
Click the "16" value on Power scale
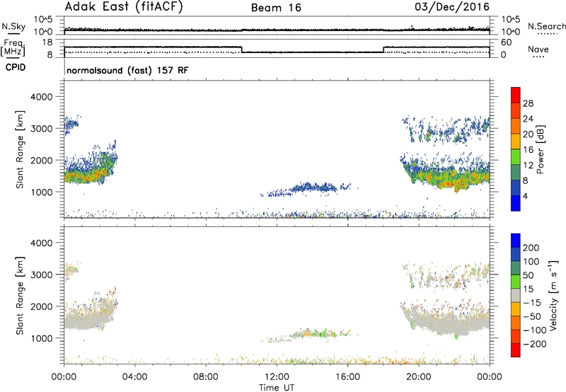point(528,150)
